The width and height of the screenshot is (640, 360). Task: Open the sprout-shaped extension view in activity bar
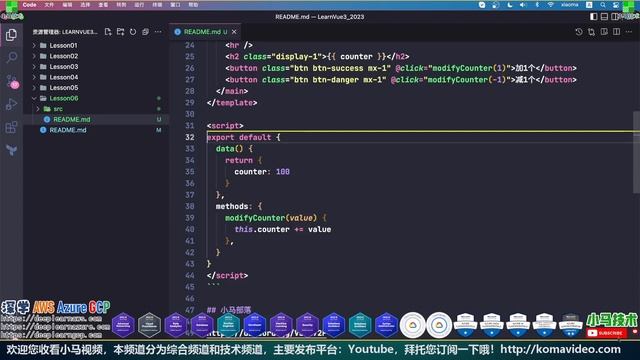pos(11,150)
